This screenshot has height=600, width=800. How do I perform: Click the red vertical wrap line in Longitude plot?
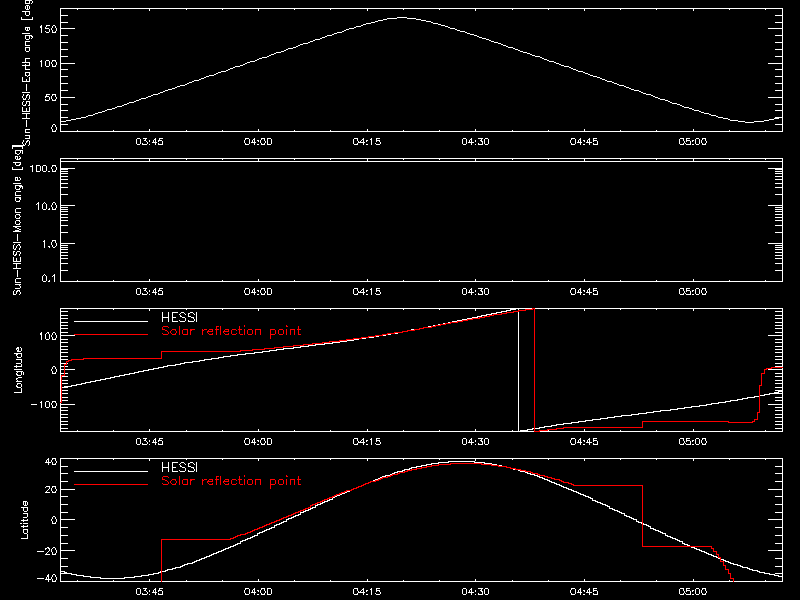pyautogui.click(x=534, y=370)
